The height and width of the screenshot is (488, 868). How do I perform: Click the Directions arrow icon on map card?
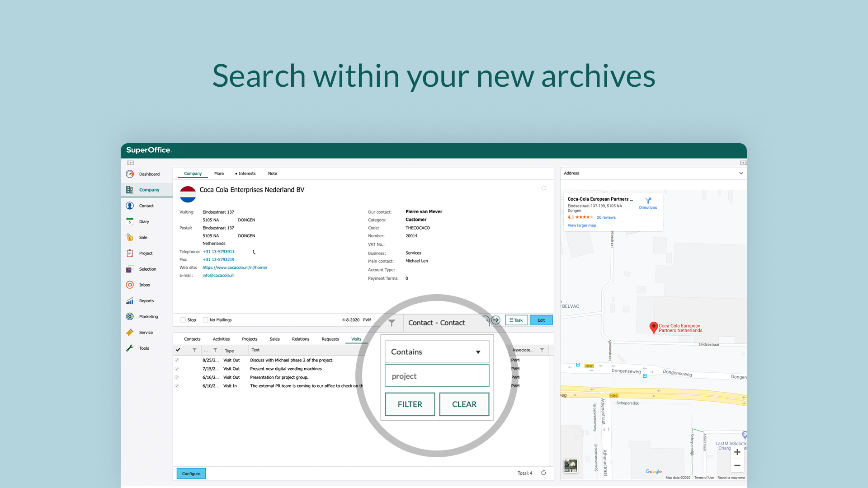pyautogui.click(x=648, y=201)
